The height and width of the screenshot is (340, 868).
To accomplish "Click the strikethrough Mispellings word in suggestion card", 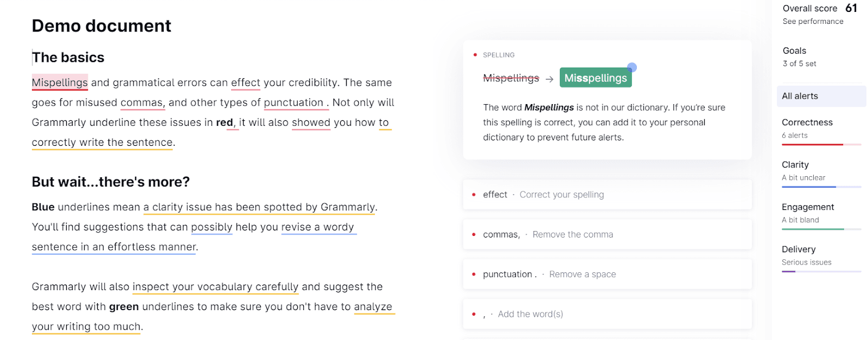I will point(510,78).
